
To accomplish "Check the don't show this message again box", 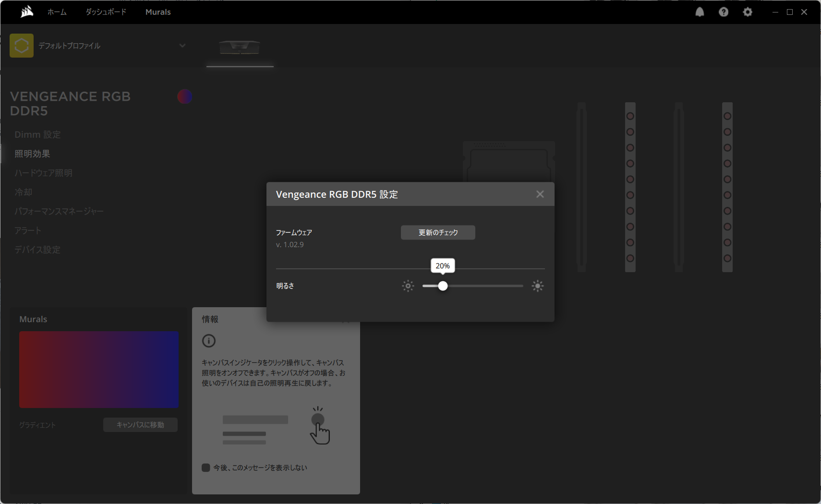I will click(206, 468).
